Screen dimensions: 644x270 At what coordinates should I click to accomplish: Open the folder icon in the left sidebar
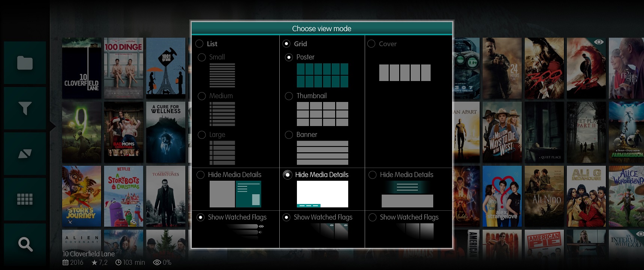pos(25,63)
